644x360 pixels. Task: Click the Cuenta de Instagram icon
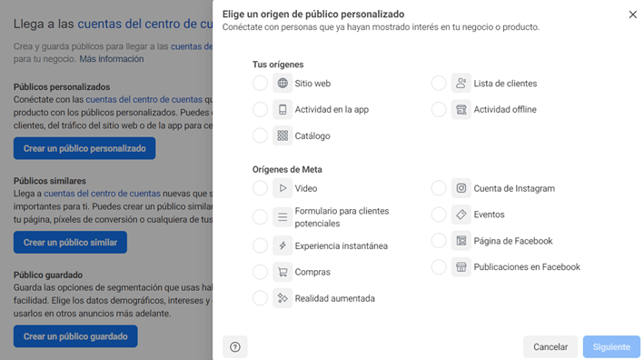[x=461, y=188]
